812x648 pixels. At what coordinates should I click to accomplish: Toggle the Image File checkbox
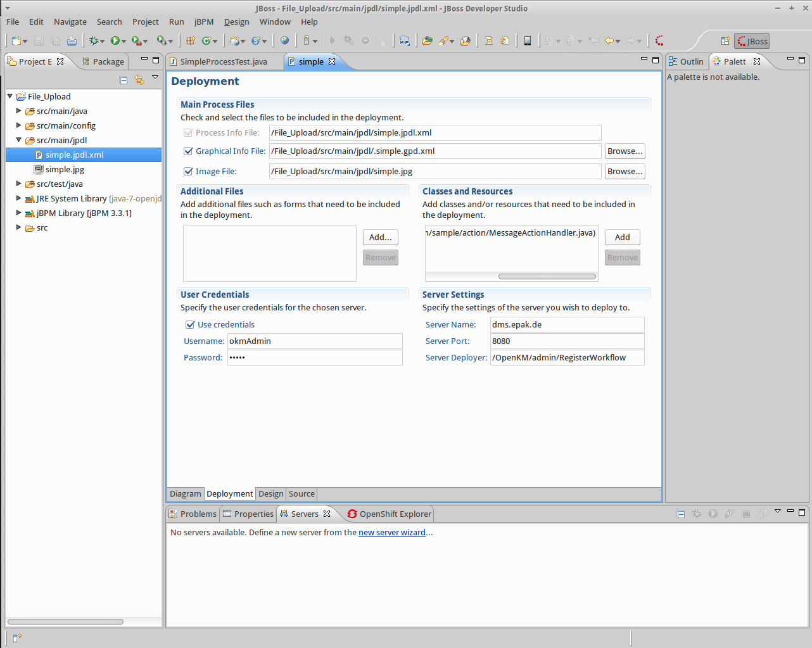coord(188,172)
